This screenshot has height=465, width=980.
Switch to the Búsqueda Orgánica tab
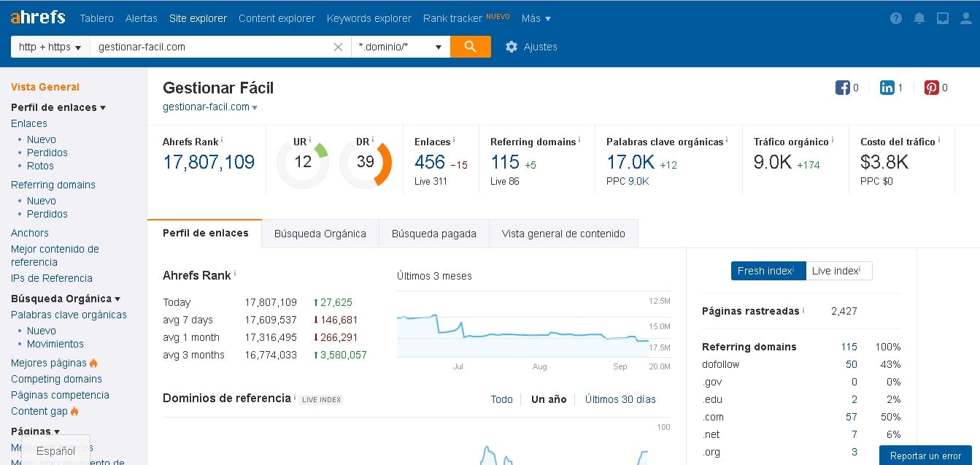[320, 234]
